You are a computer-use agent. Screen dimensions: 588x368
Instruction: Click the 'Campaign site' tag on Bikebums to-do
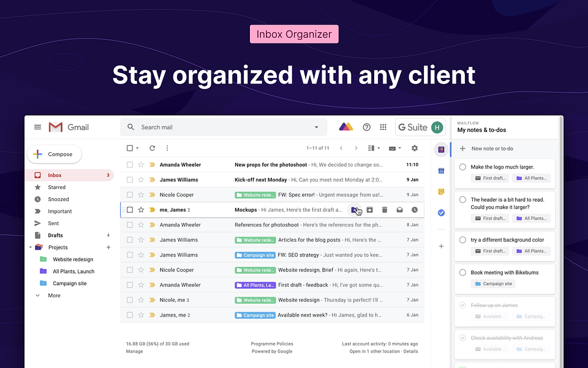[493, 284]
